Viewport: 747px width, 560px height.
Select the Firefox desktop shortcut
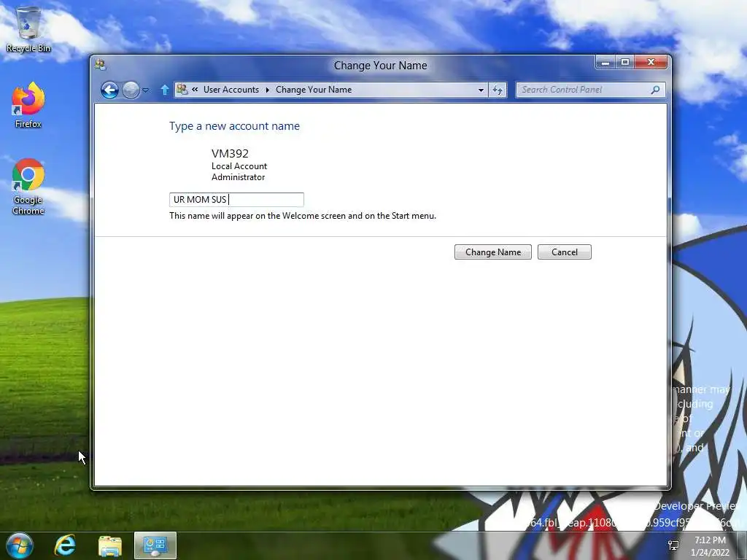coord(28,105)
